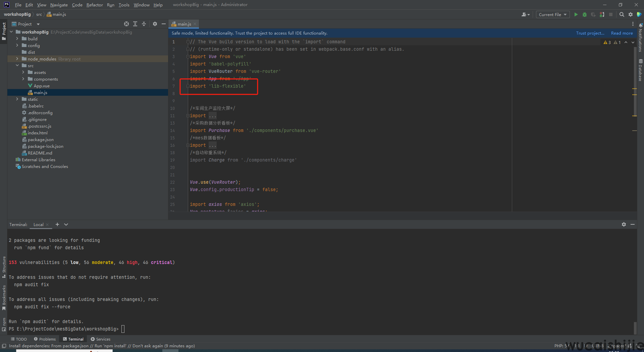Switch to the Problems tool tab
Viewport: 644px width, 352px height.
[45, 339]
